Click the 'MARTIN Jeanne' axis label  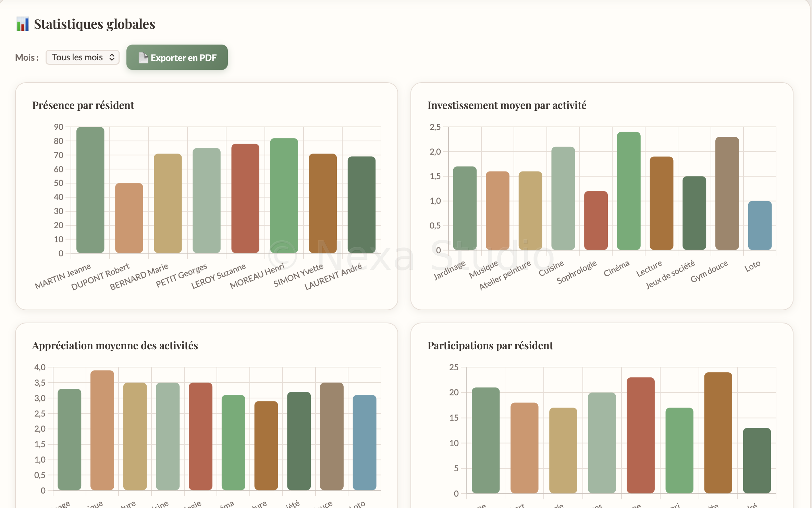tap(63, 276)
